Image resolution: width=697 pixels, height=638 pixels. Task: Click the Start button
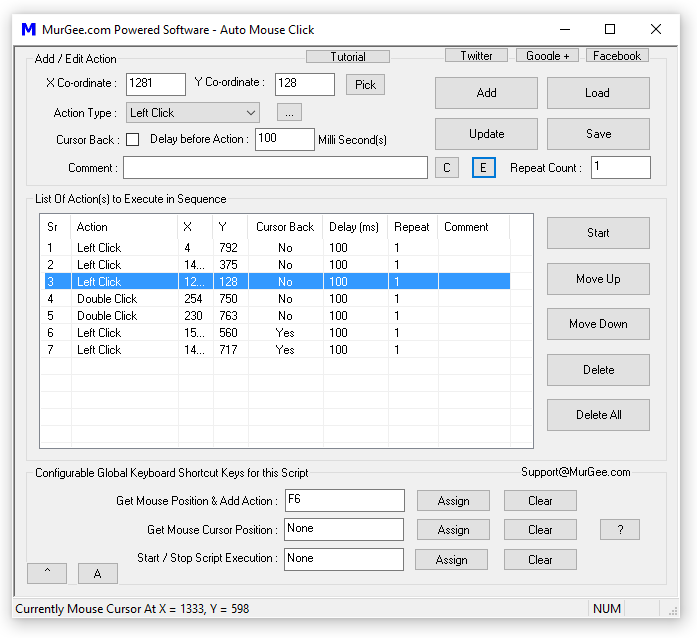coord(598,233)
